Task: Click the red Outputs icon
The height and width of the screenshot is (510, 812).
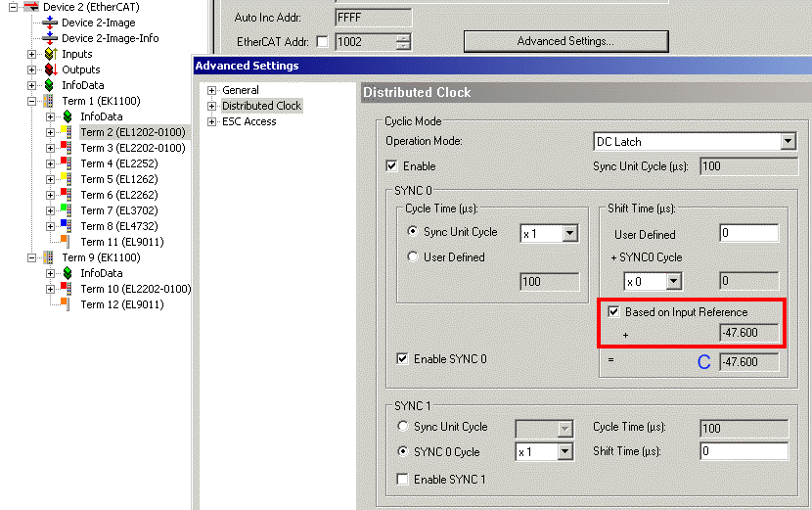Action: 51,69
